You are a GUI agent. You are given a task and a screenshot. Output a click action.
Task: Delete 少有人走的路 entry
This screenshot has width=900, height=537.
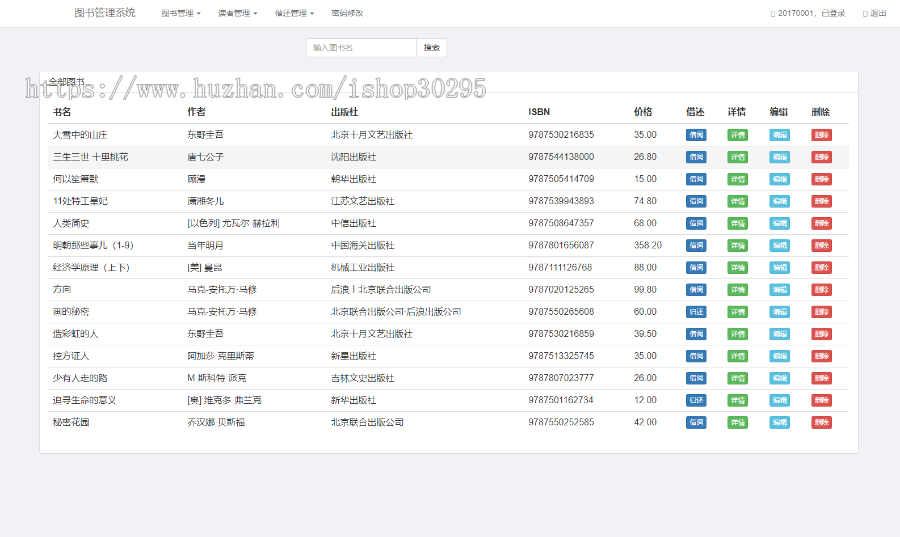pos(821,378)
